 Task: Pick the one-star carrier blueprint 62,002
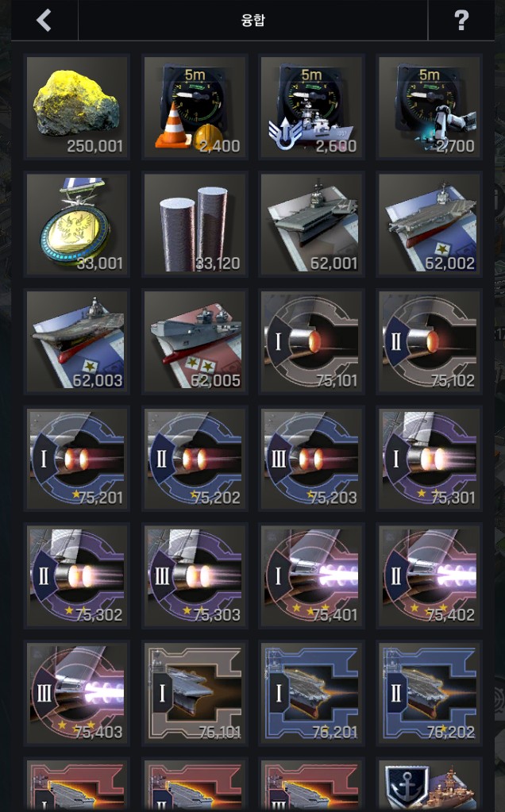pos(430,223)
